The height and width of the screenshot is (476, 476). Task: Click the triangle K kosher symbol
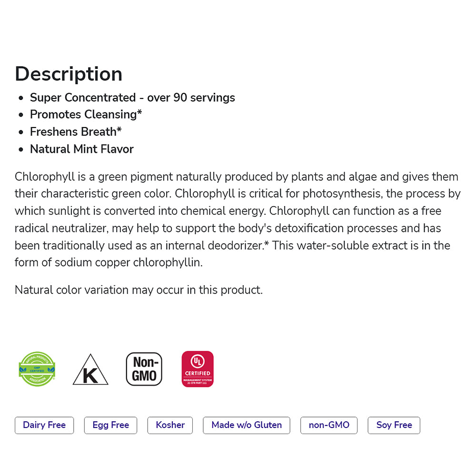90,370
